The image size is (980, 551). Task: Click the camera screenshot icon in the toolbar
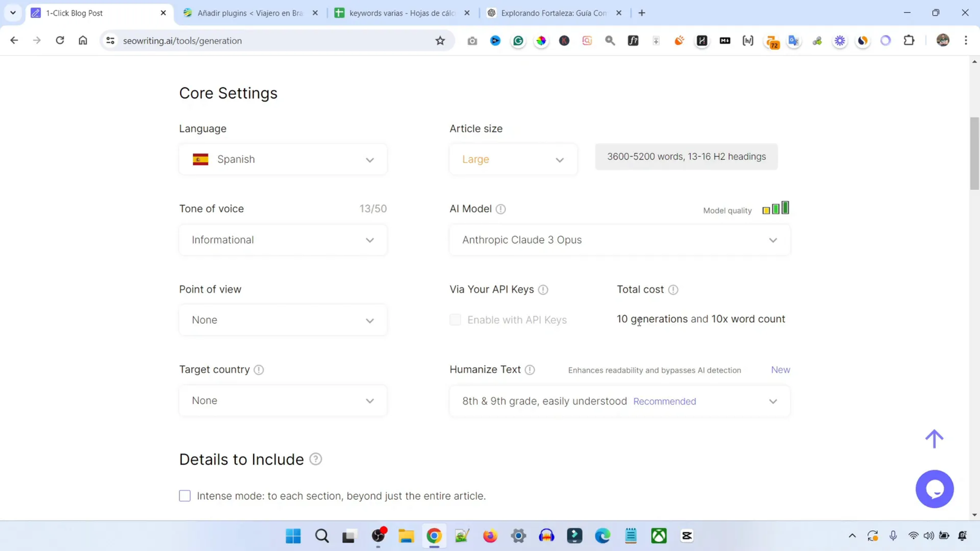pos(472,40)
